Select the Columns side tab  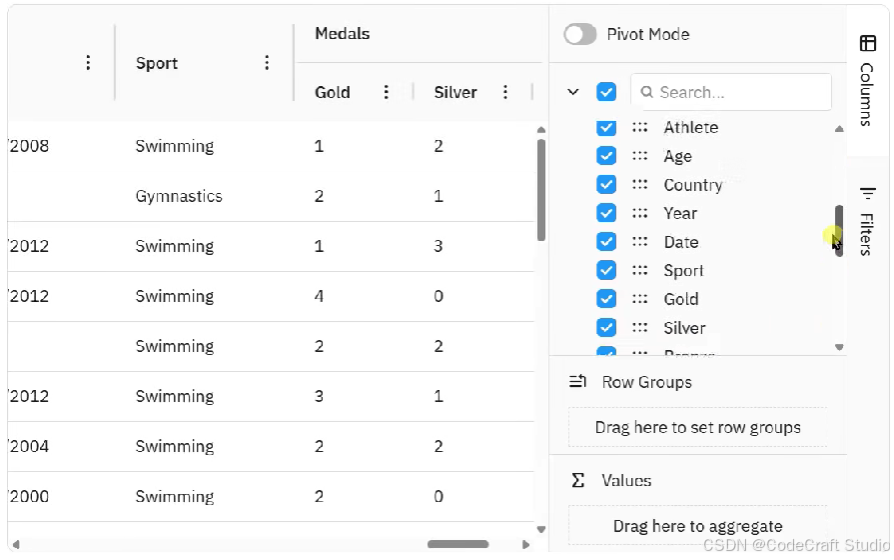click(867, 80)
